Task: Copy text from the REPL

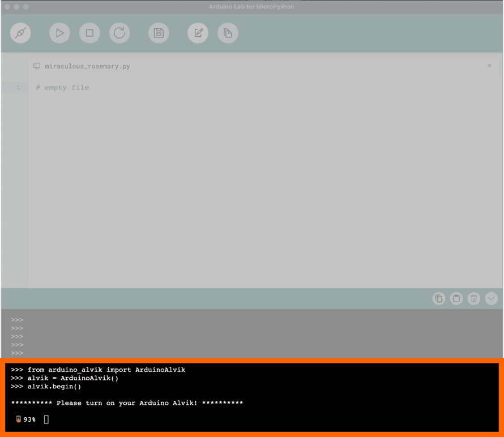Action: click(439, 298)
